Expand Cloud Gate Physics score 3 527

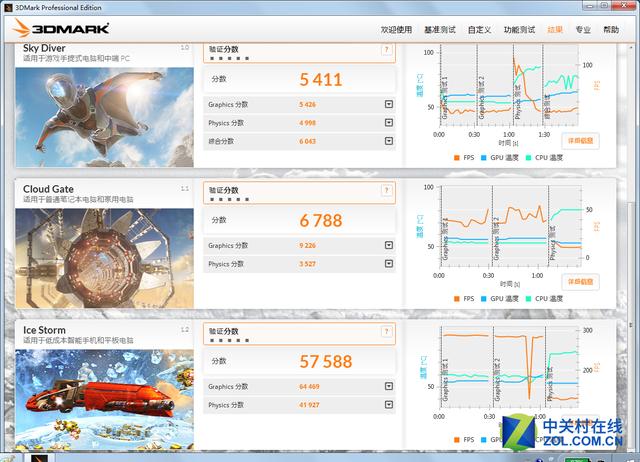click(389, 264)
